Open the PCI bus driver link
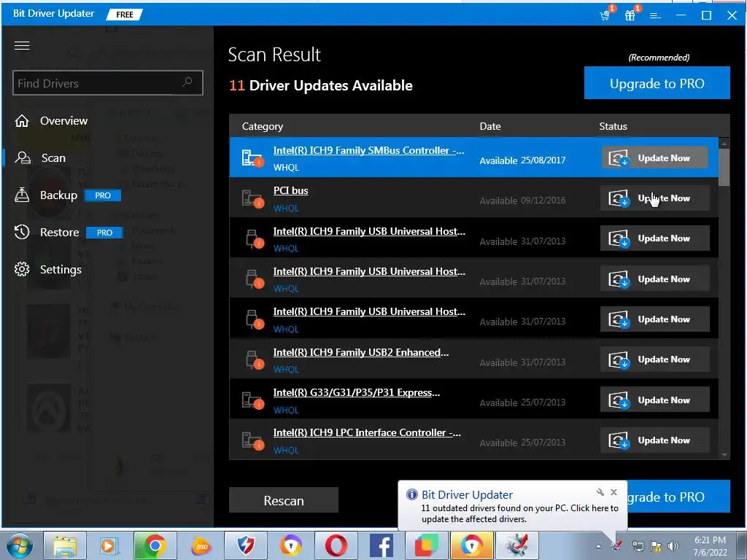 pos(290,190)
